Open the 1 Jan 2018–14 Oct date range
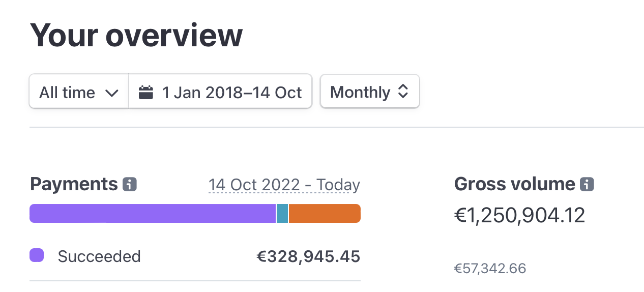 pyautogui.click(x=220, y=92)
